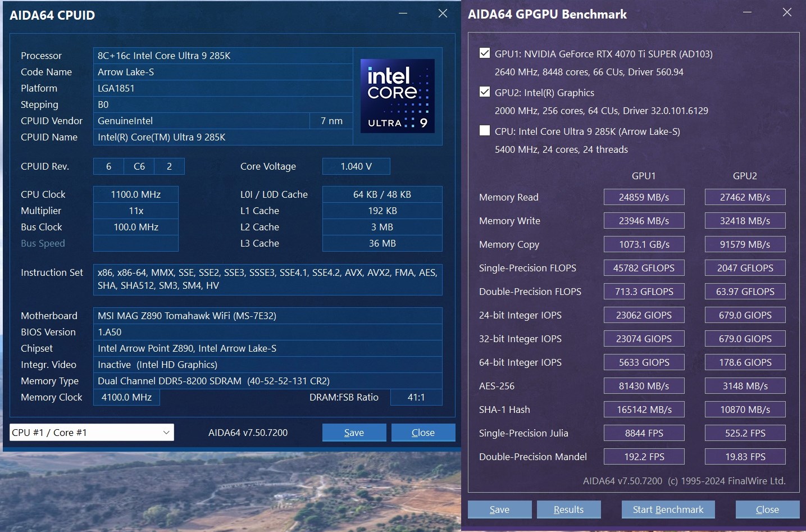Click the DRAM:FSB Ratio value 41:1
This screenshot has height=532, width=806.
pyautogui.click(x=416, y=397)
